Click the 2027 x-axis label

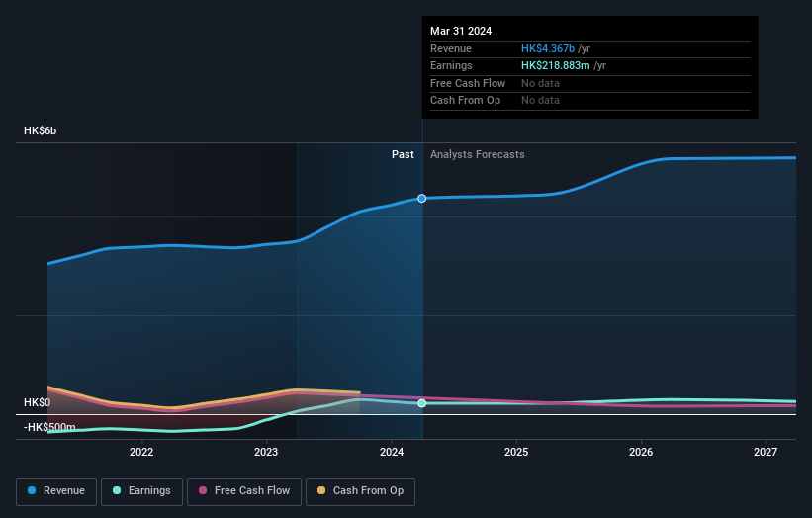(x=766, y=452)
